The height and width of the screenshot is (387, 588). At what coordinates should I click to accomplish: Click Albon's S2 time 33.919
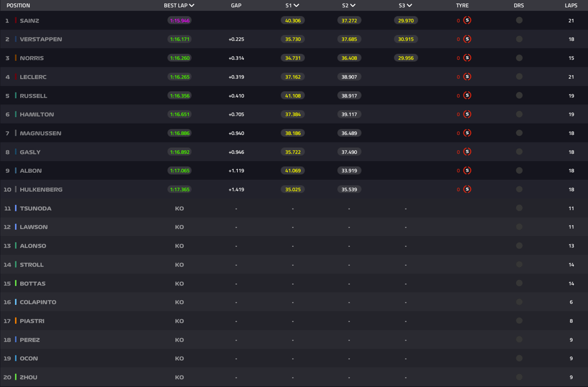point(349,171)
